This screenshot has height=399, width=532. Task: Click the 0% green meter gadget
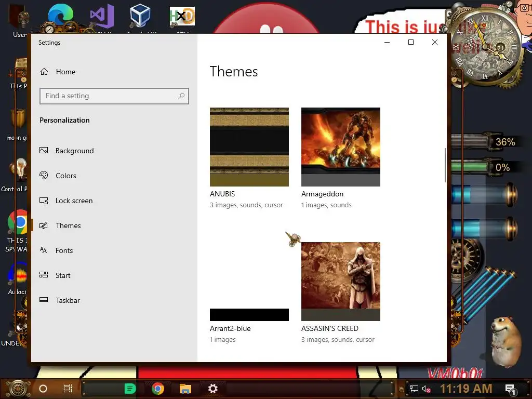click(485, 167)
